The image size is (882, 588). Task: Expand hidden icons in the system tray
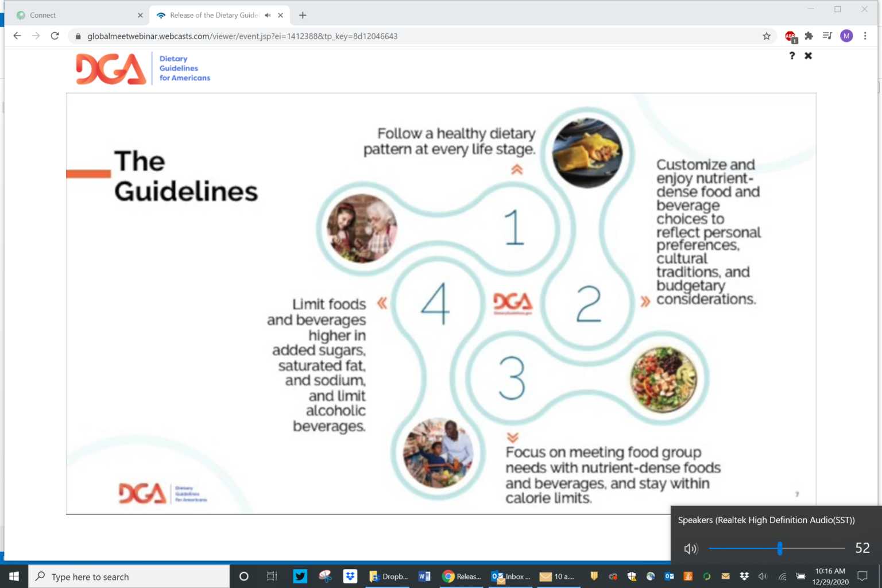click(594, 576)
